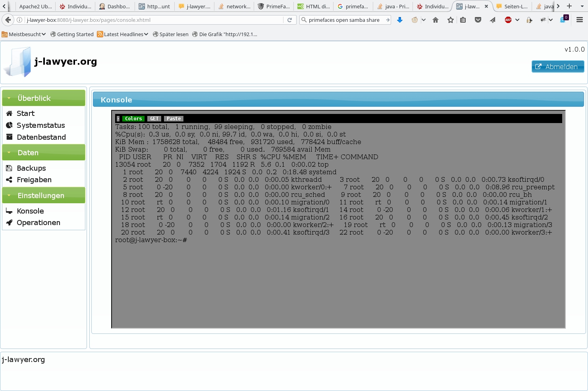Collapse the Daten accordion section
This screenshot has width=588, height=391.
pos(44,152)
